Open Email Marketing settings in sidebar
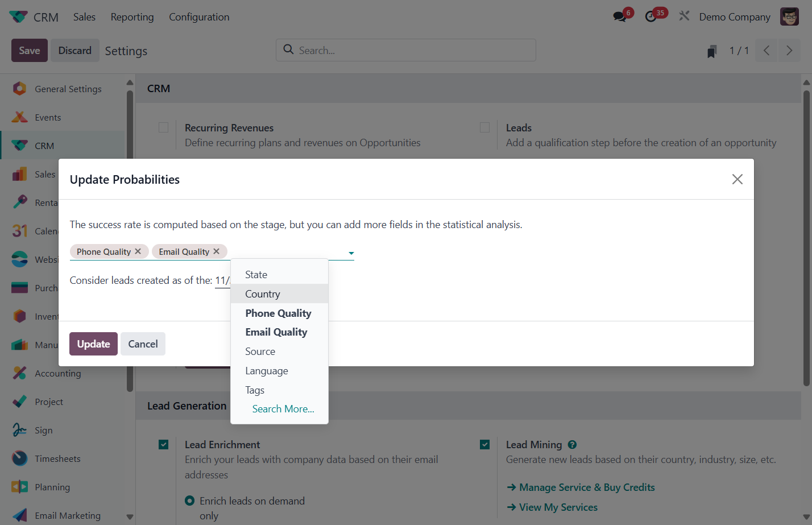 [63, 515]
